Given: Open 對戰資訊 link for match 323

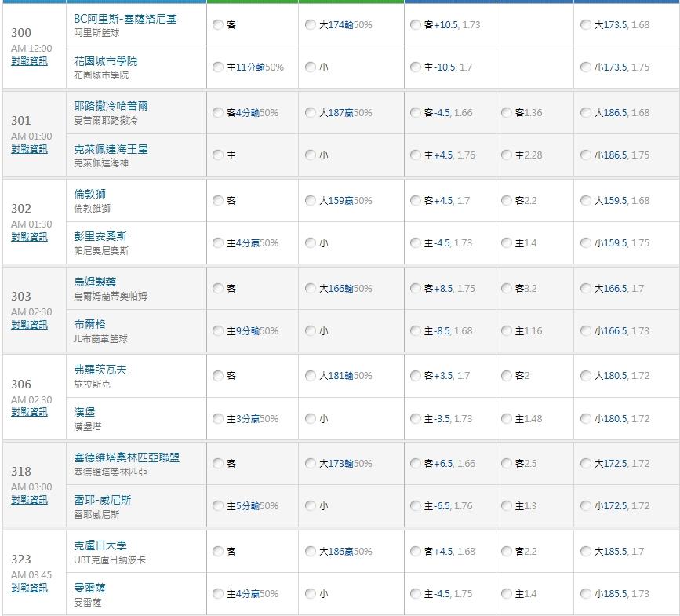Looking at the screenshot, I should pos(29,588).
